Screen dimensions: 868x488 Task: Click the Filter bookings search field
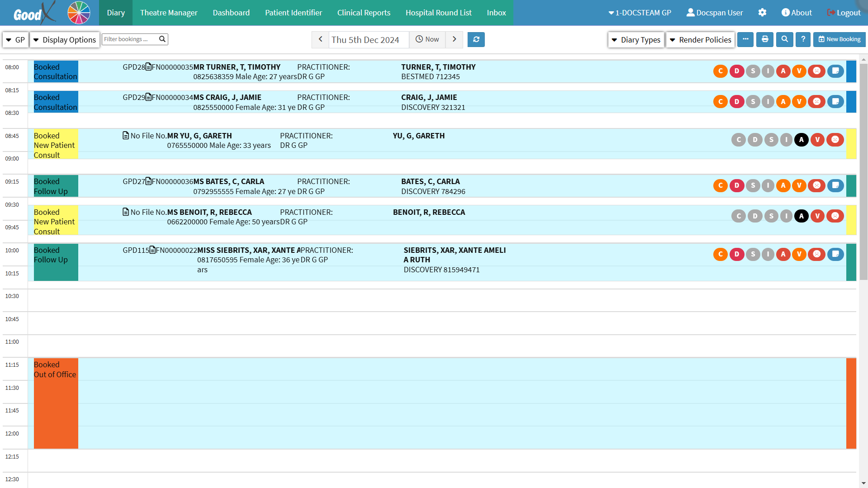130,39
